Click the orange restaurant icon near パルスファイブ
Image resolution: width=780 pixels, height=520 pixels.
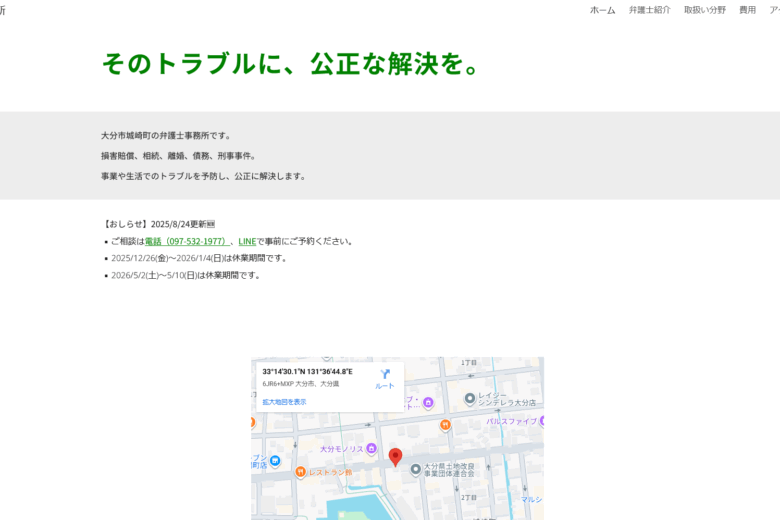coord(445,424)
